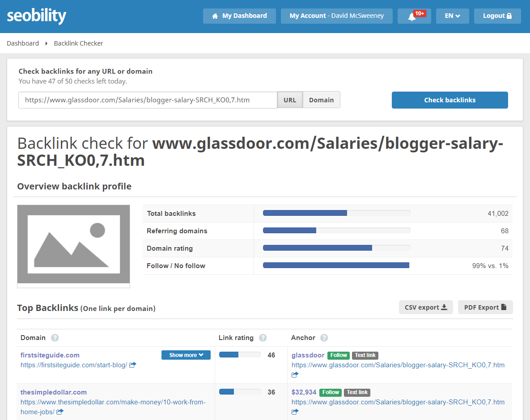
Task: Export results with CSV export
Action: 426,307
